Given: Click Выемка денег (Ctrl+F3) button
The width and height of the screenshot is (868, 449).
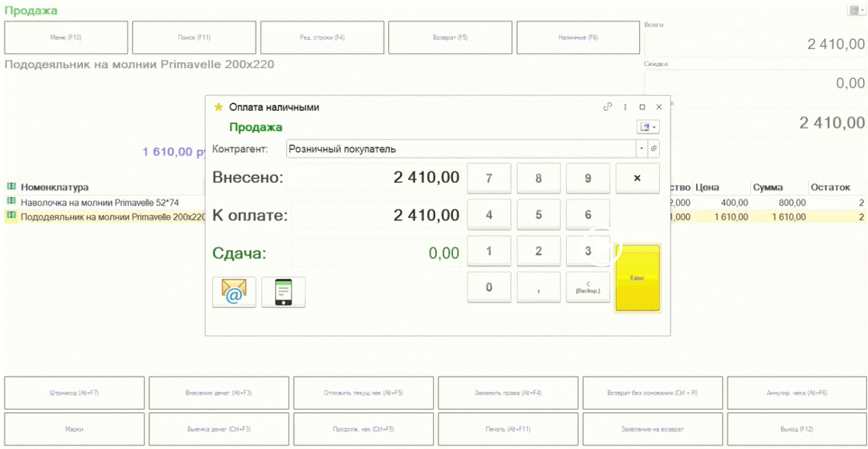Looking at the screenshot, I should pyautogui.click(x=219, y=429).
